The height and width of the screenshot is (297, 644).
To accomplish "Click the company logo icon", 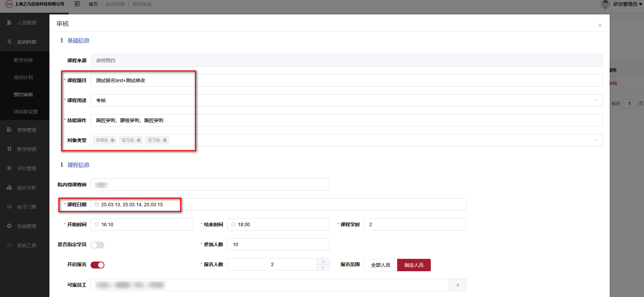I will (x=9, y=4).
